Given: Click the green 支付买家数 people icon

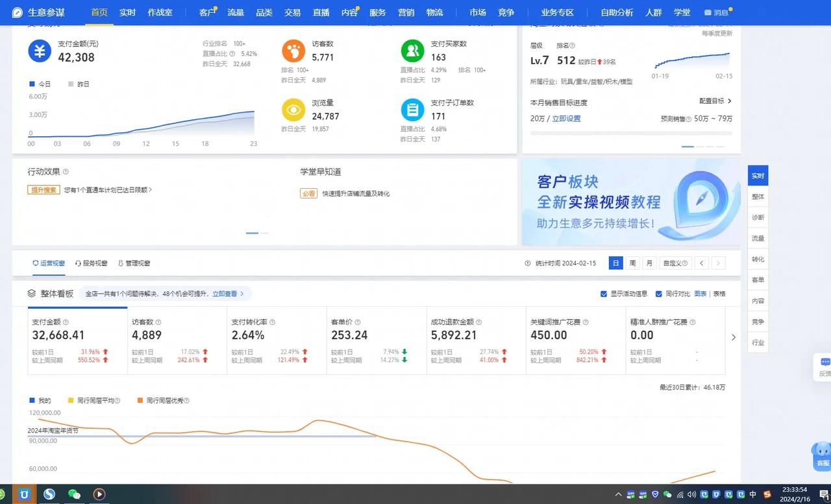Looking at the screenshot, I should [412, 51].
